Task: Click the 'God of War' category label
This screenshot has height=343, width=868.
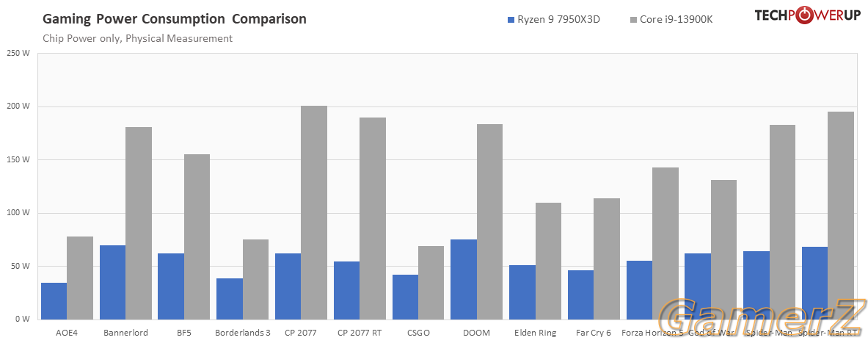Action: pyautogui.click(x=711, y=333)
